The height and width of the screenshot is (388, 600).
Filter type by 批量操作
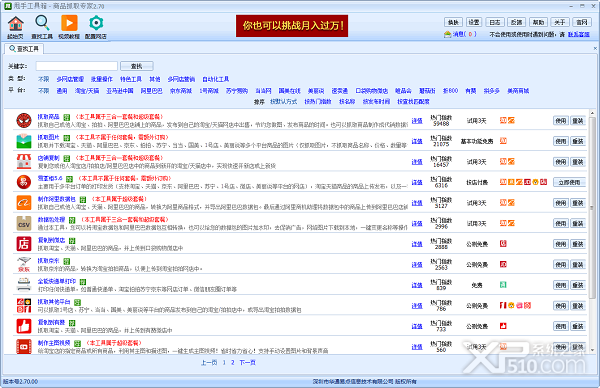click(x=102, y=79)
